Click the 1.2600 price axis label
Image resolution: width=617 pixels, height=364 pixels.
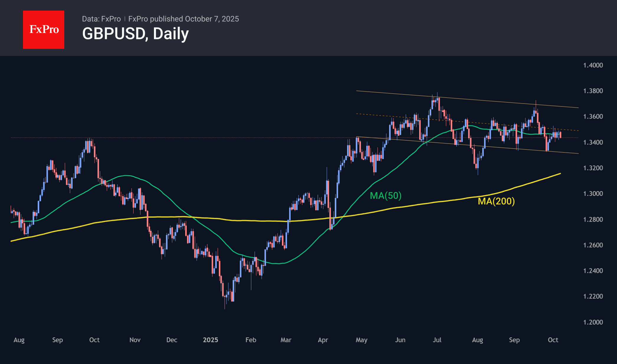(593, 245)
